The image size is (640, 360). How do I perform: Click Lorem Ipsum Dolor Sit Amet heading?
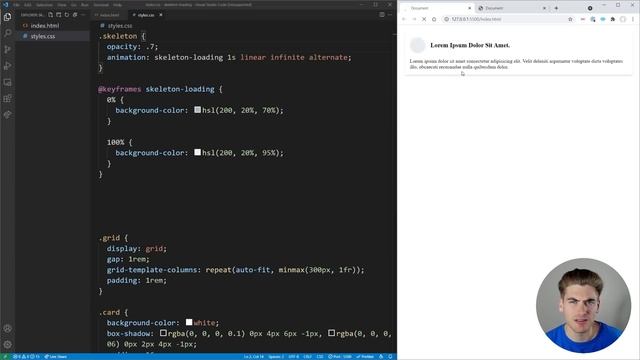click(x=470, y=45)
